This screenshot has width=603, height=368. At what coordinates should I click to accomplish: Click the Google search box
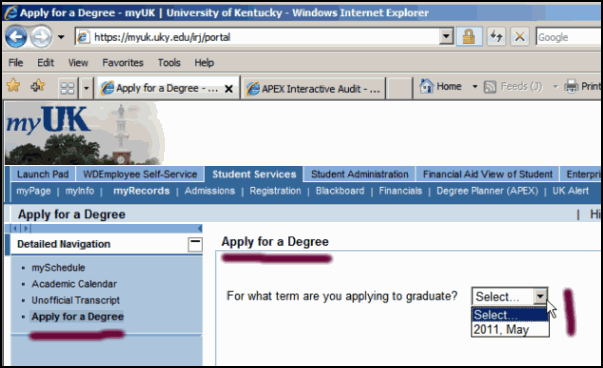(x=569, y=37)
